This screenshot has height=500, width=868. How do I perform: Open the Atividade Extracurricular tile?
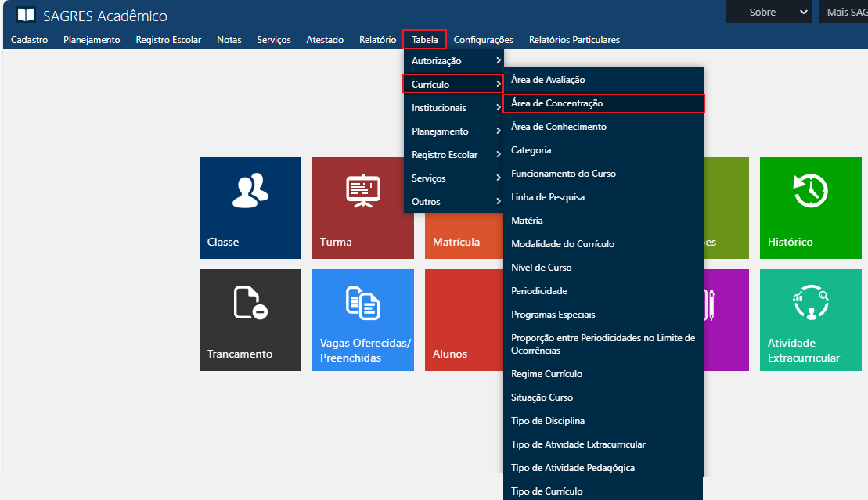pos(810,319)
